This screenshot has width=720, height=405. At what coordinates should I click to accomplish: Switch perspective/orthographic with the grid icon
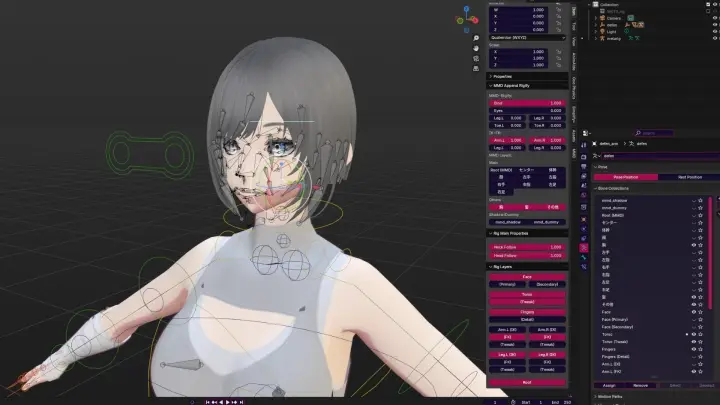point(476,68)
